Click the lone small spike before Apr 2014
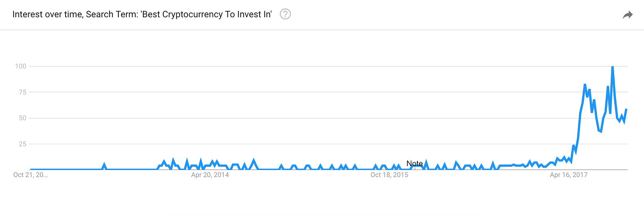The image size is (644, 217). (104, 164)
